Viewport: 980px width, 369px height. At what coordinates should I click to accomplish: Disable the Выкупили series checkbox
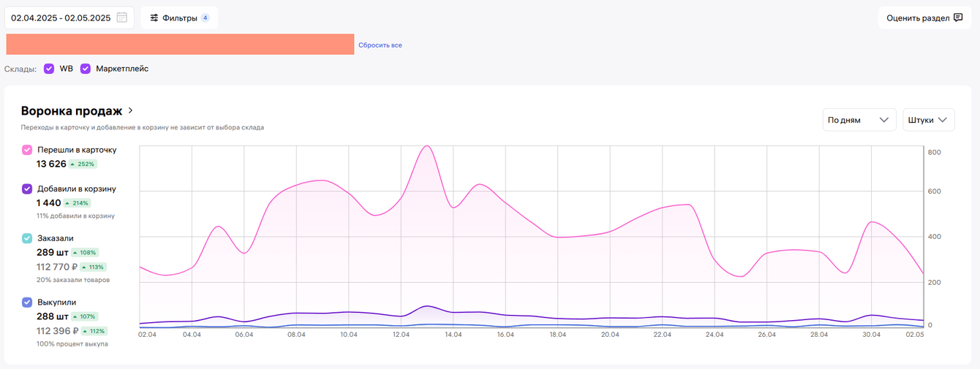coord(27,302)
